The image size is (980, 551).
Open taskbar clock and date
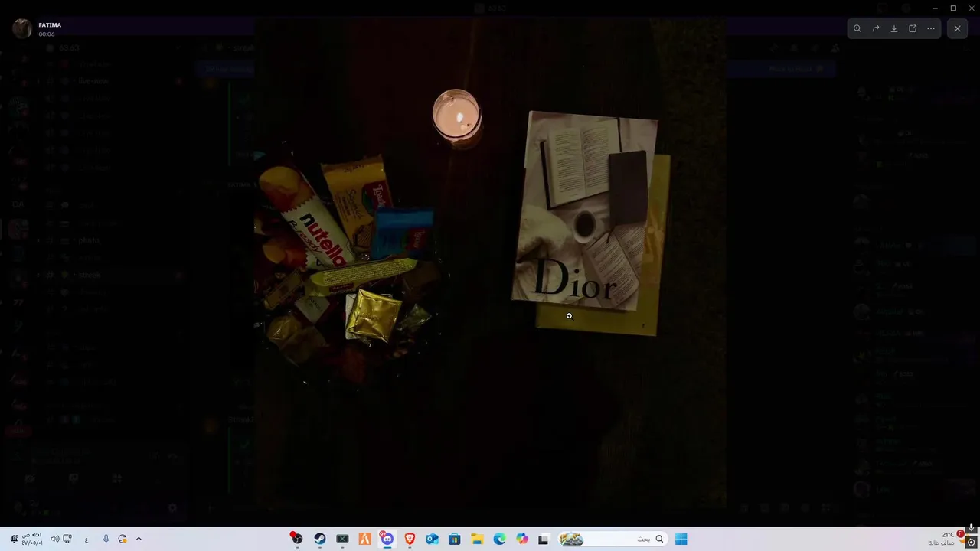(31, 539)
